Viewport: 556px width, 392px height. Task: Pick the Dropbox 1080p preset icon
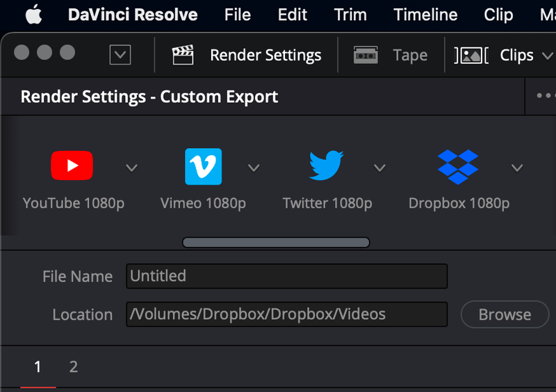pos(458,167)
